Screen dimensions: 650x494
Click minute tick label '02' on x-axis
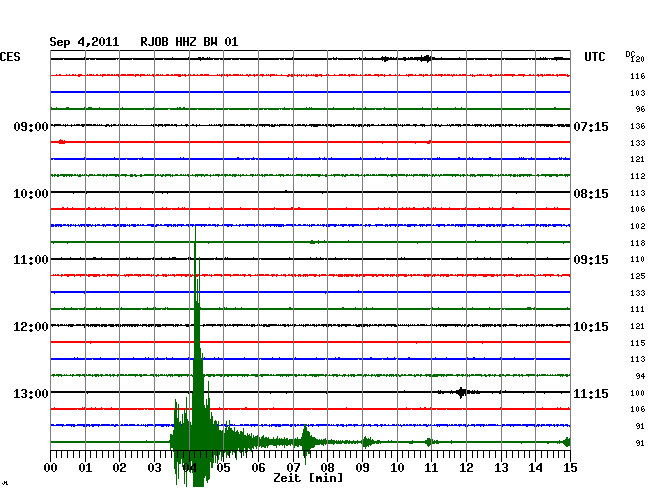pos(119,468)
